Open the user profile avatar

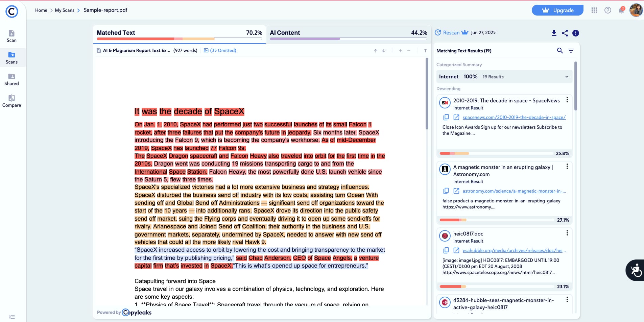pyautogui.click(x=636, y=10)
